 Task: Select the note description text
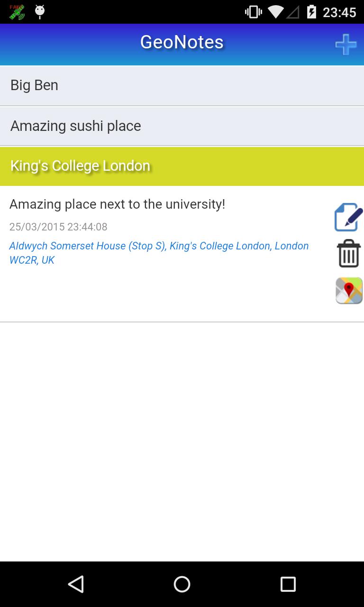[x=117, y=204]
